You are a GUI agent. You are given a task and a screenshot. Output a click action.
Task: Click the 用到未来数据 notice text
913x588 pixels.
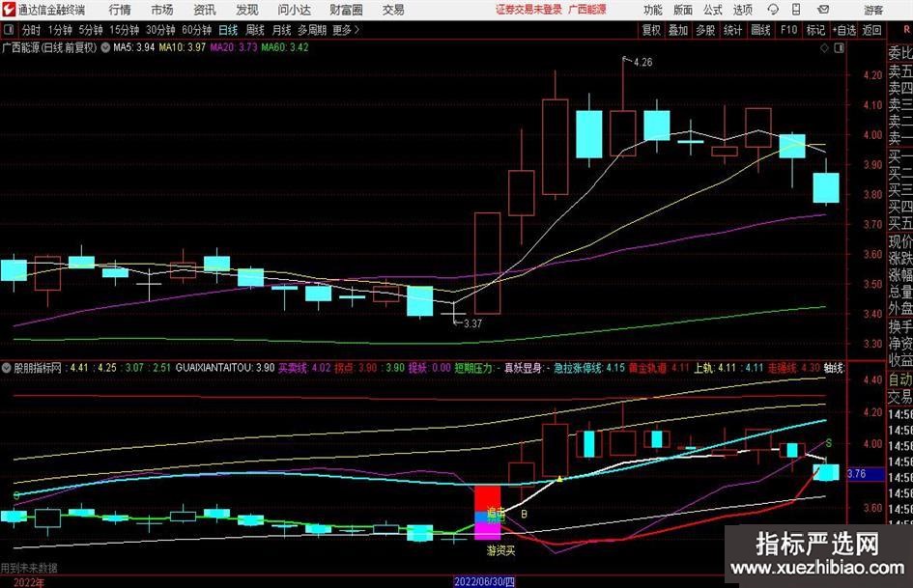[29, 568]
